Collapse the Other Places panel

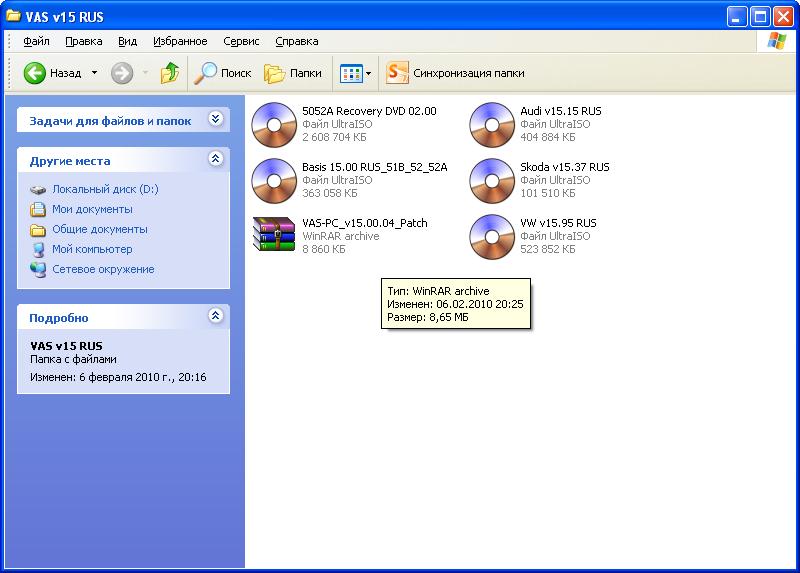click(x=215, y=160)
